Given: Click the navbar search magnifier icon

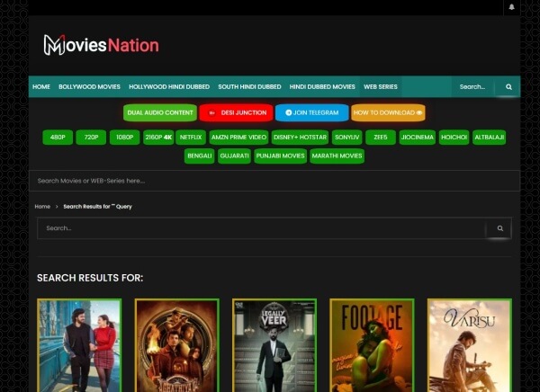Looking at the screenshot, I should [508, 86].
